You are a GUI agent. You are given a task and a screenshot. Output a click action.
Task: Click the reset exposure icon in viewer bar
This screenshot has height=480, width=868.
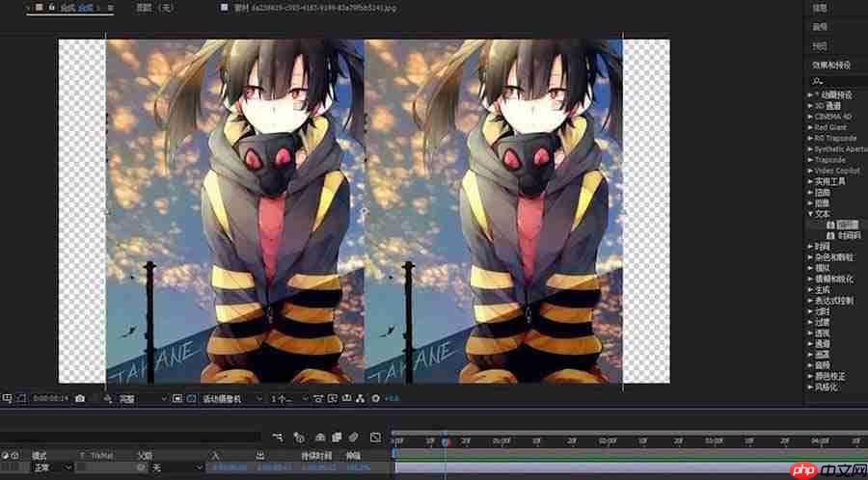tap(375, 398)
